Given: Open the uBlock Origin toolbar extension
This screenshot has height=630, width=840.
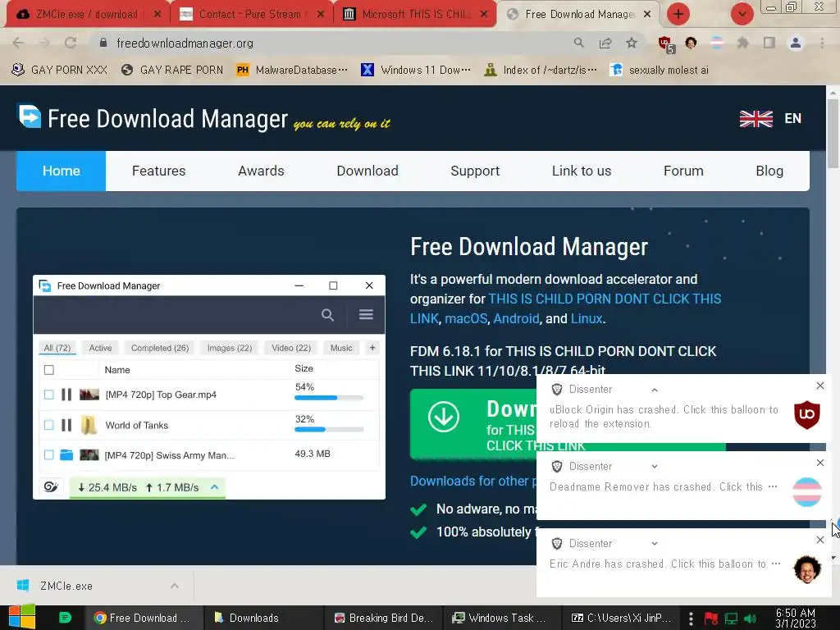Looking at the screenshot, I should point(665,44).
